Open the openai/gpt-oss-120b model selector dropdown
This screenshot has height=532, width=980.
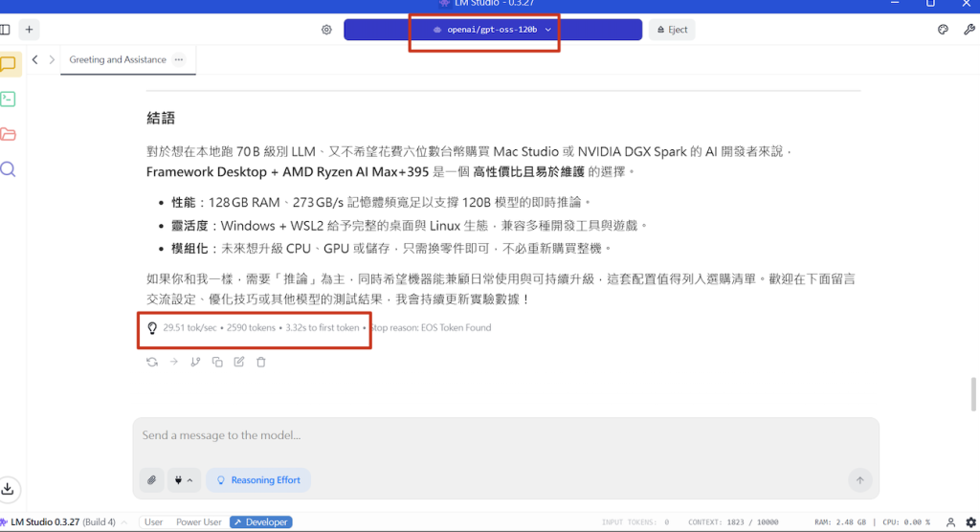click(x=493, y=30)
